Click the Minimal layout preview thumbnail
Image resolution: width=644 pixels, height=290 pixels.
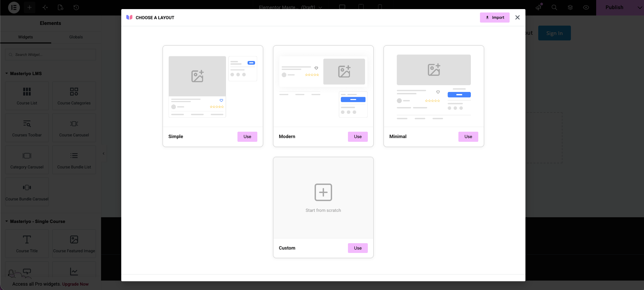[434, 87]
